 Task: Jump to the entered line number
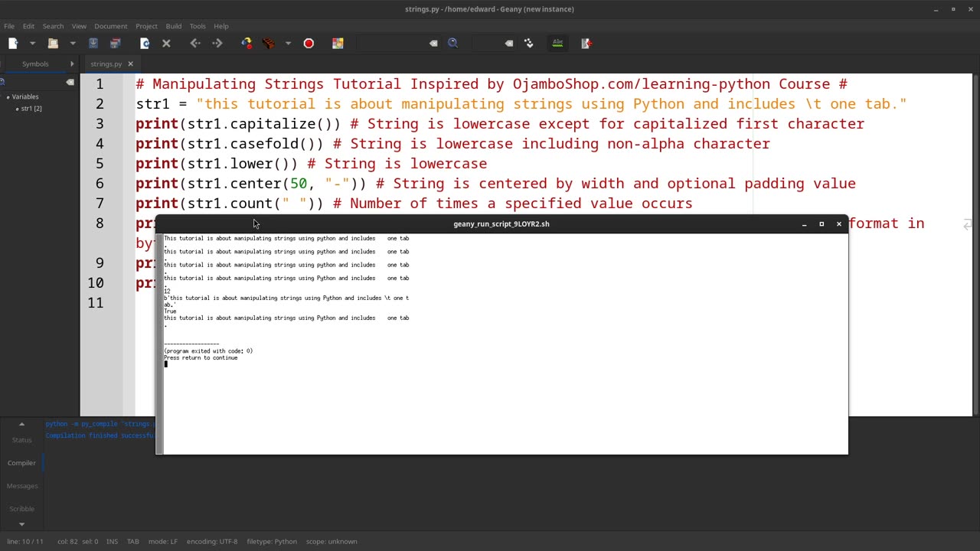point(528,44)
